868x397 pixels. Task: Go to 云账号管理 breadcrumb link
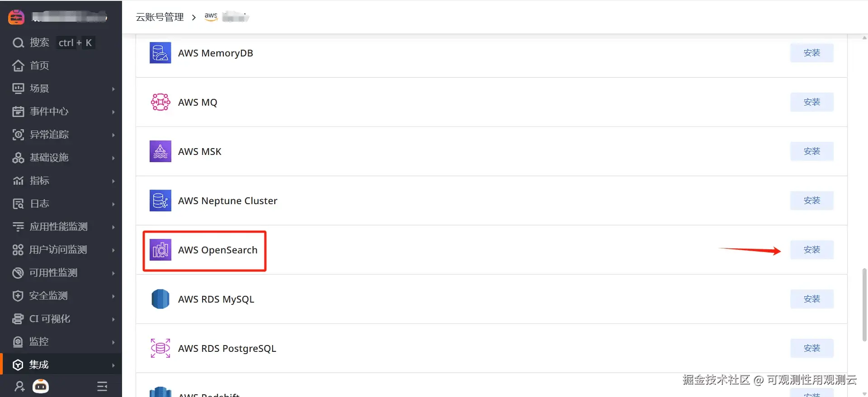coord(160,17)
